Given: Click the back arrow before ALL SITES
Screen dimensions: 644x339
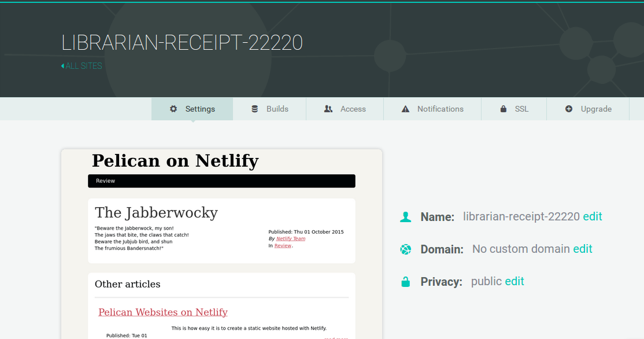Looking at the screenshot, I should click(x=62, y=66).
